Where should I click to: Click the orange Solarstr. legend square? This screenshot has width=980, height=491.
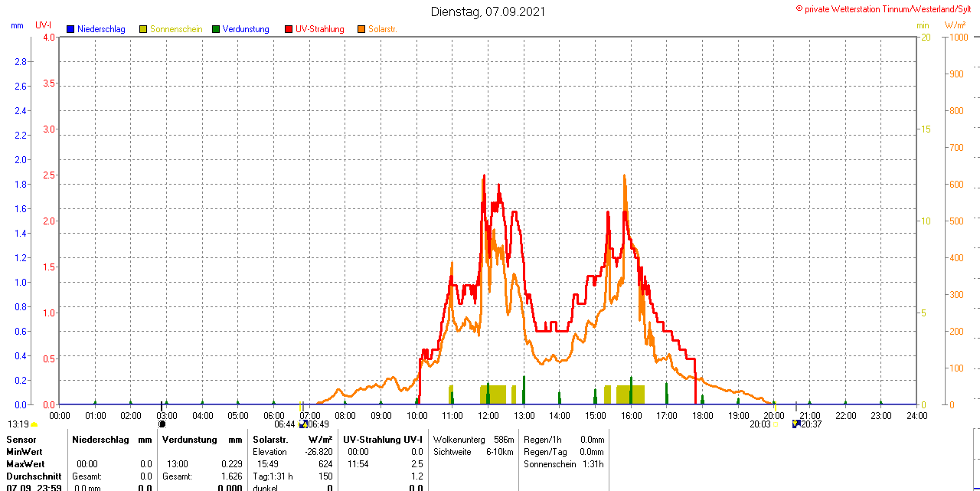(x=361, y=29)
